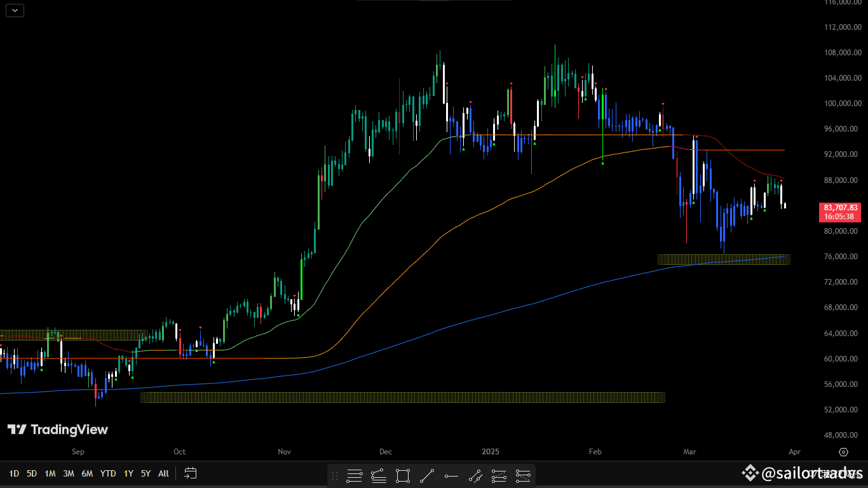Select the 5Y time range
Viewport: 868px width, 488px height.
146,473
